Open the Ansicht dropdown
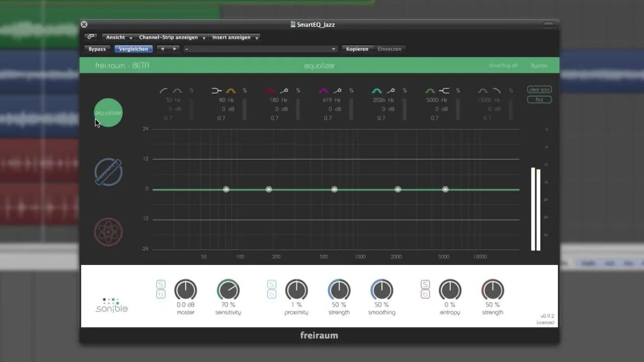This screenshot has width=644, height=362. (x=119, y=37)
